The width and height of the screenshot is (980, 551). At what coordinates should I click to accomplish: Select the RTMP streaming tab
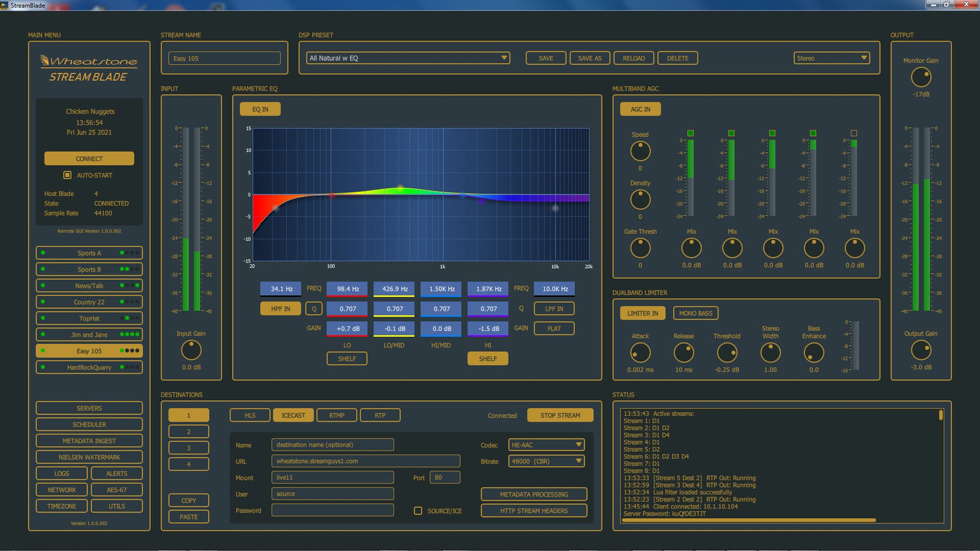[336, 415]
